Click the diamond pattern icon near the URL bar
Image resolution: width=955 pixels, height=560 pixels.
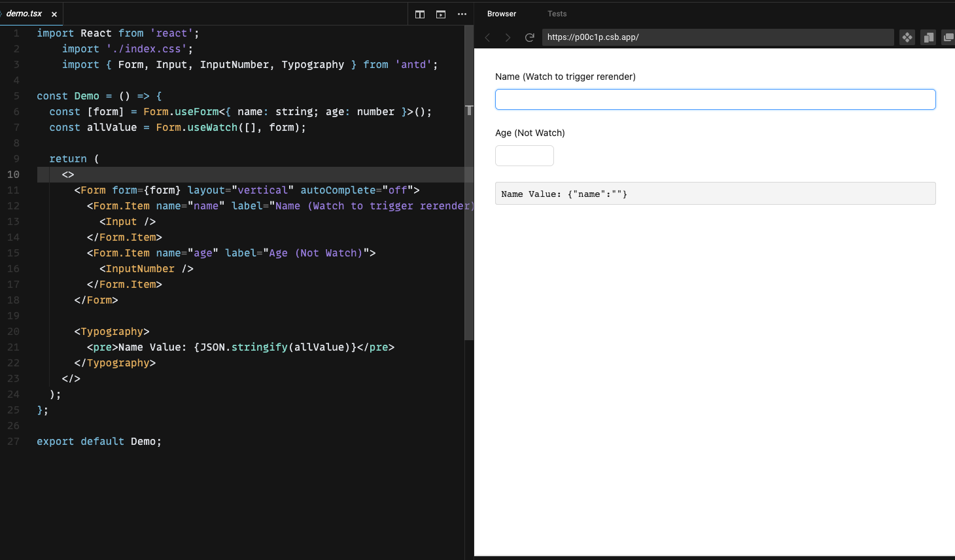tap(907, 37)
